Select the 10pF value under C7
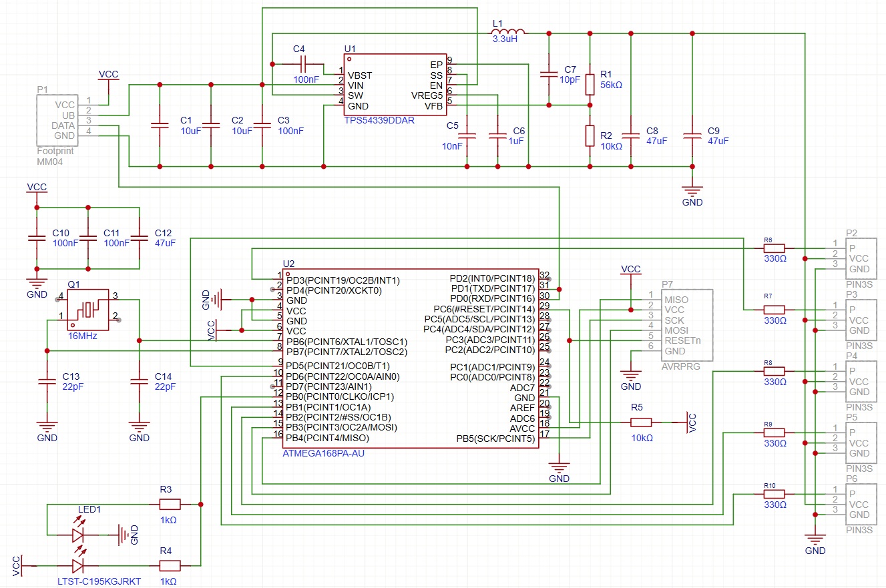 pos(570,79)
